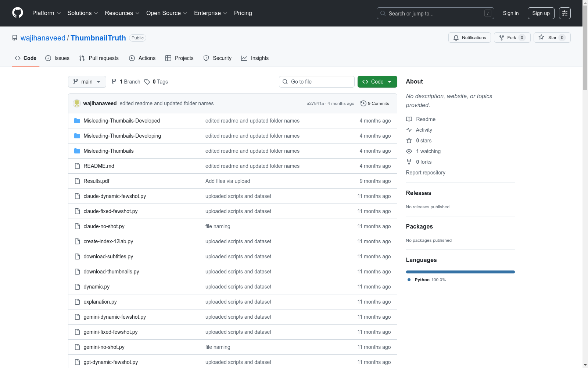Switch to the Security tab
The image size is (588, 368).
click(x=218, y=58)
